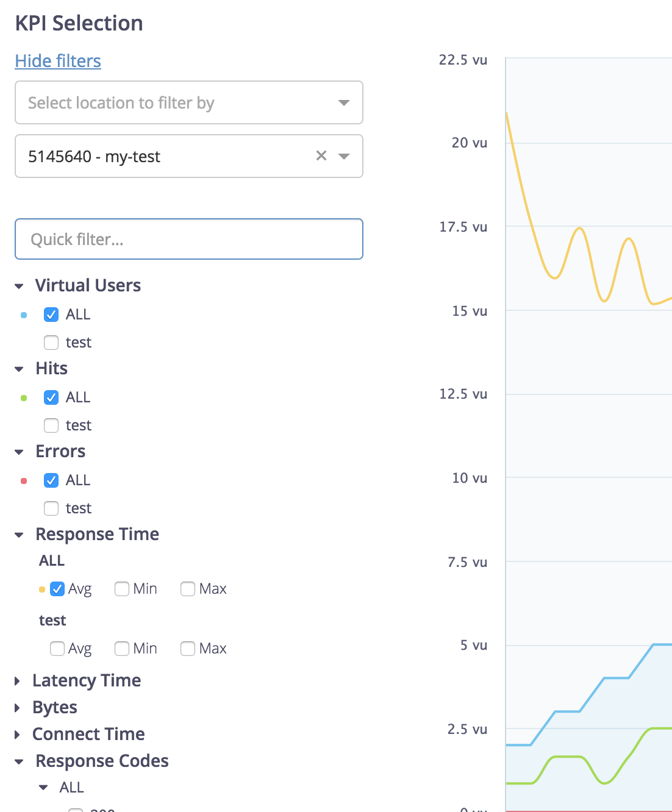Click the Hide filters link
The height and width of the screenshot is (812, 672).
coord(58,61)
